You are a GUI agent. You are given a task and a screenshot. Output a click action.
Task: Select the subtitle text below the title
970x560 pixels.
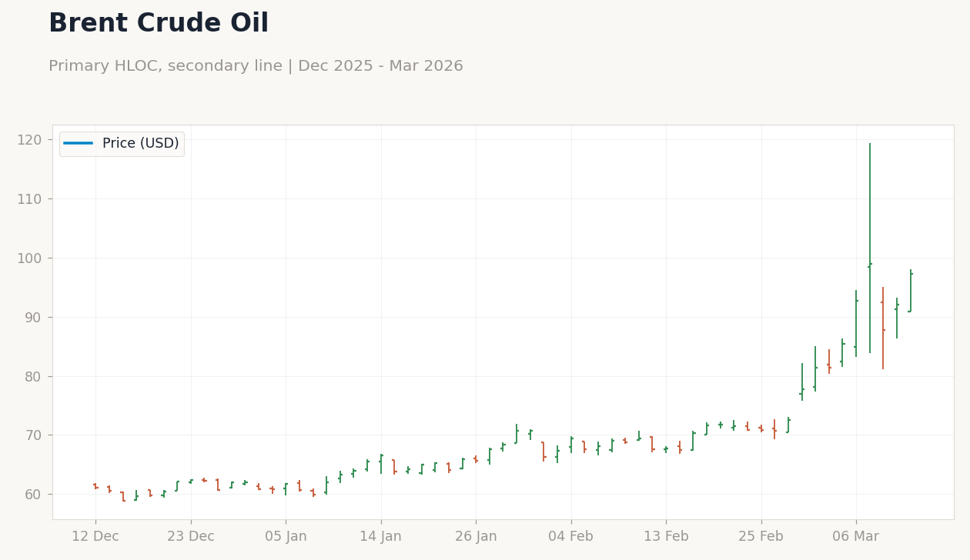(256, 65)
